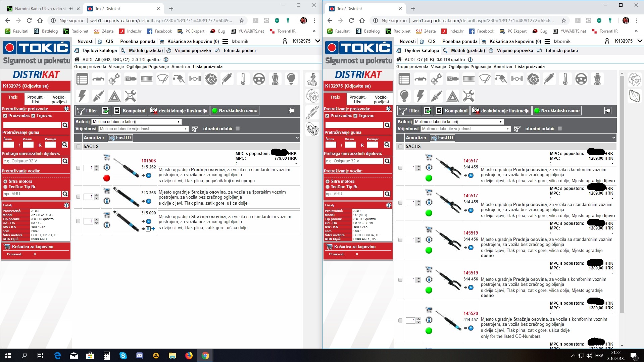Choose thermometer cooling category in left window
The height and width of the screenshot is (362, 644).
coord(243,79)
